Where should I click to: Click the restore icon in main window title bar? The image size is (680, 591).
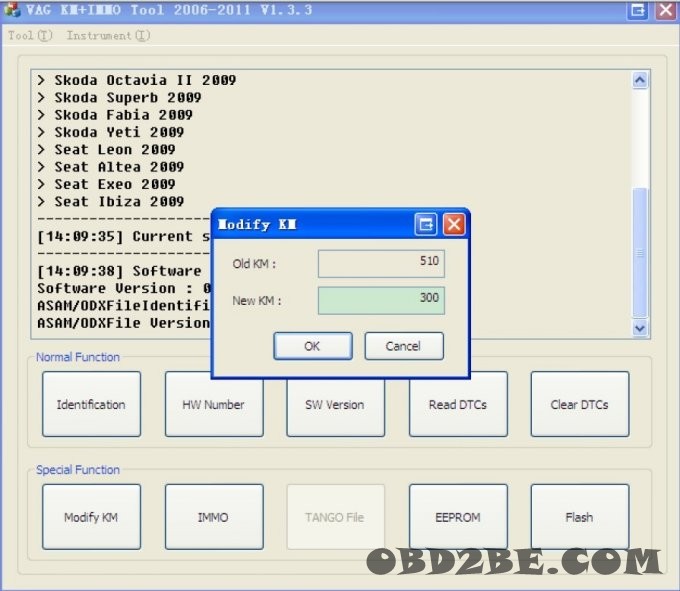pyautogui.click(x=638, y=10)
